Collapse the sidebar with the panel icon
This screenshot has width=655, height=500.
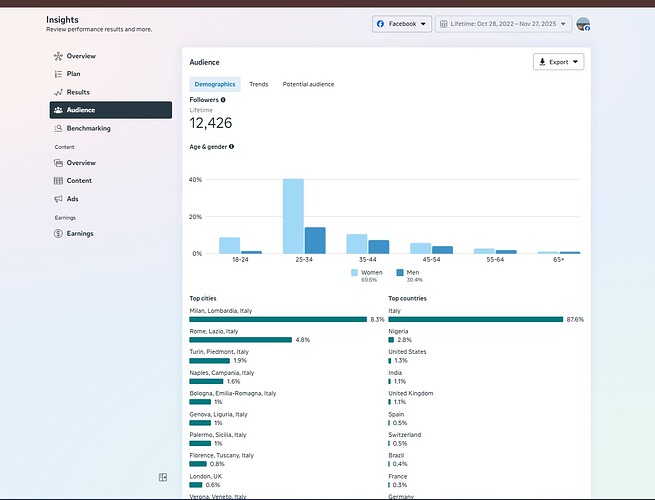pyautogui.click(x=163, y=478)
